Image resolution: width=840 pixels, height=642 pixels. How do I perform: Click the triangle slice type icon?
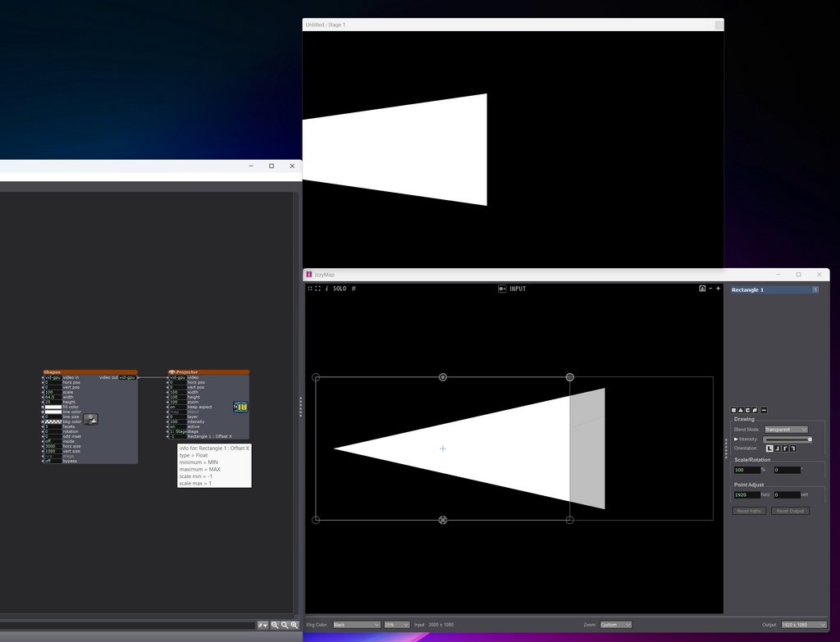pos(741,410)
